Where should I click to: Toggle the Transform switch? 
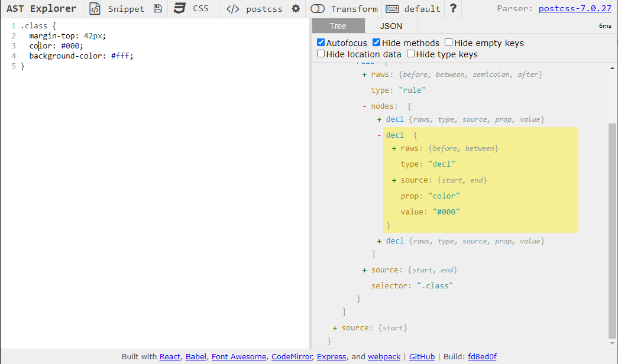click(317, 9)
